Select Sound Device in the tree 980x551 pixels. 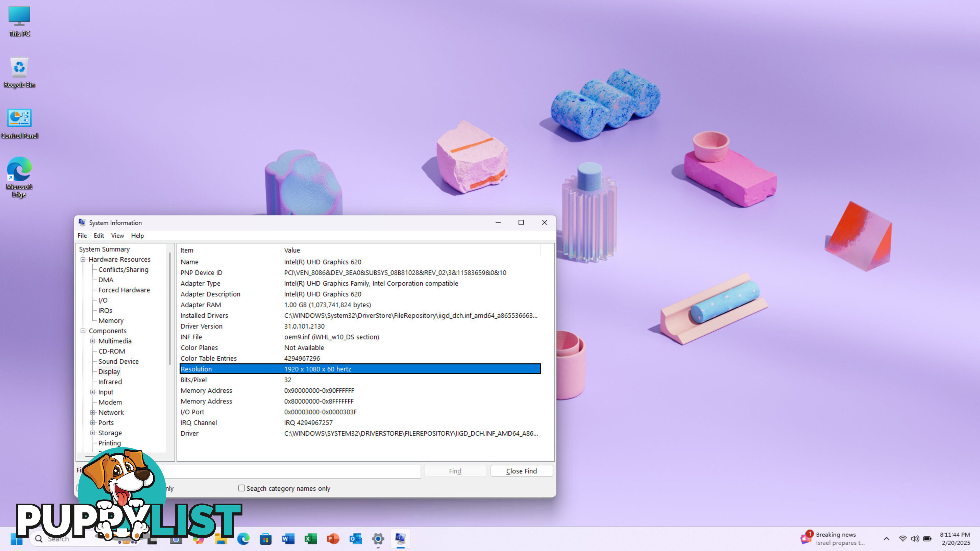pyautogui.click(x=118, y=362)
